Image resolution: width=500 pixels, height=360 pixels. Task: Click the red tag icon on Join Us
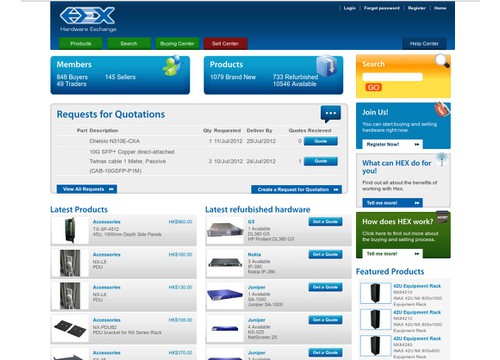click(442, 109)
